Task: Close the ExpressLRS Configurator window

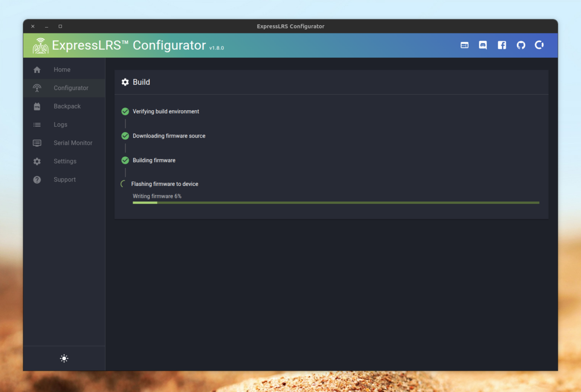Action: coord(33,26)
